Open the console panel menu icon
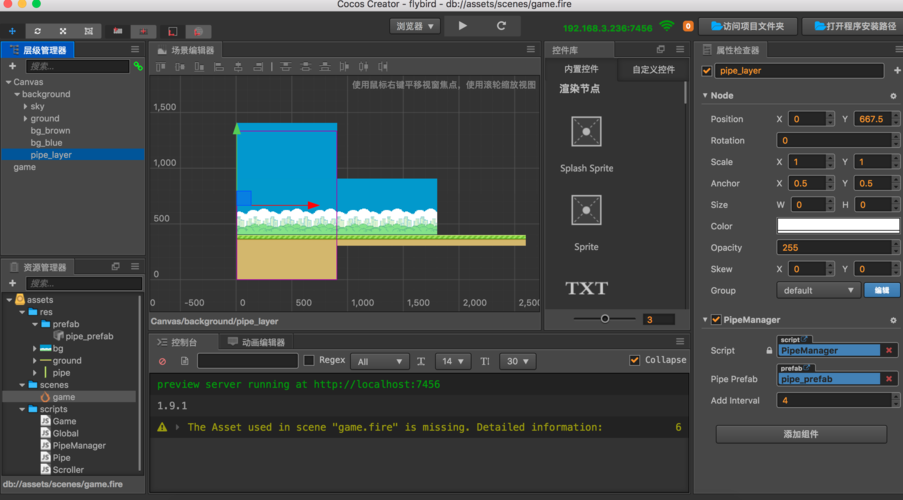903x500 pixels. point(680,341)
